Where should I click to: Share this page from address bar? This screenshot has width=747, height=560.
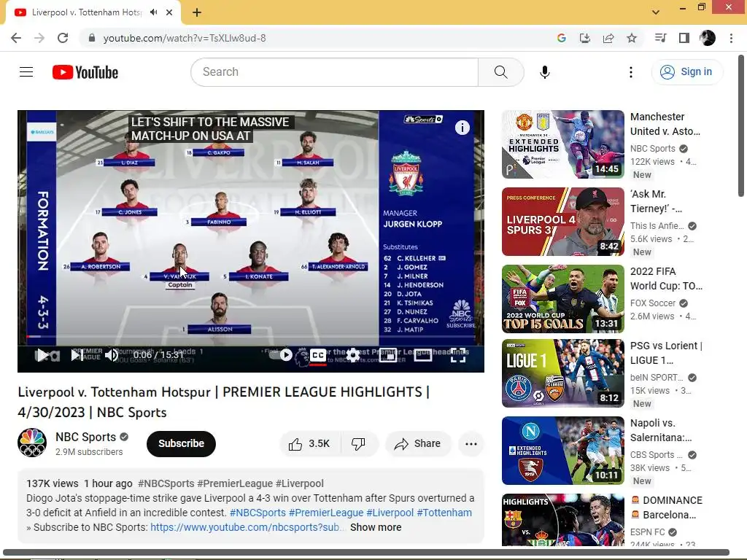click(608, 38)
